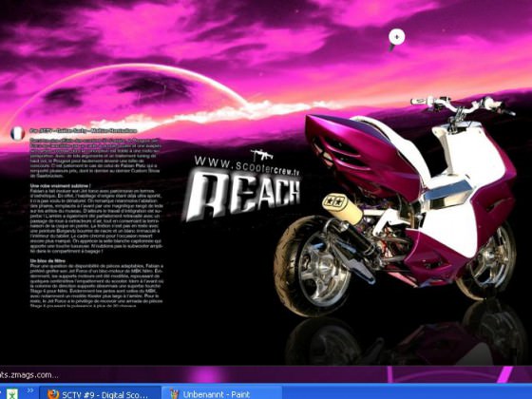Click the REACH logo graphic
The width and height of the screenshot is (532, 399).
tap(243, 196)
